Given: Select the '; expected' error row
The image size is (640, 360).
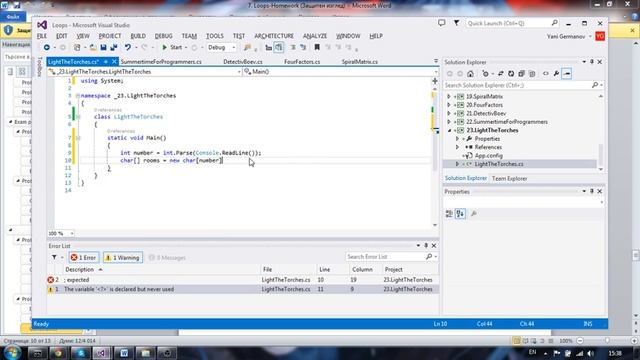Looking at the screenshot, I should coord(242,280).
